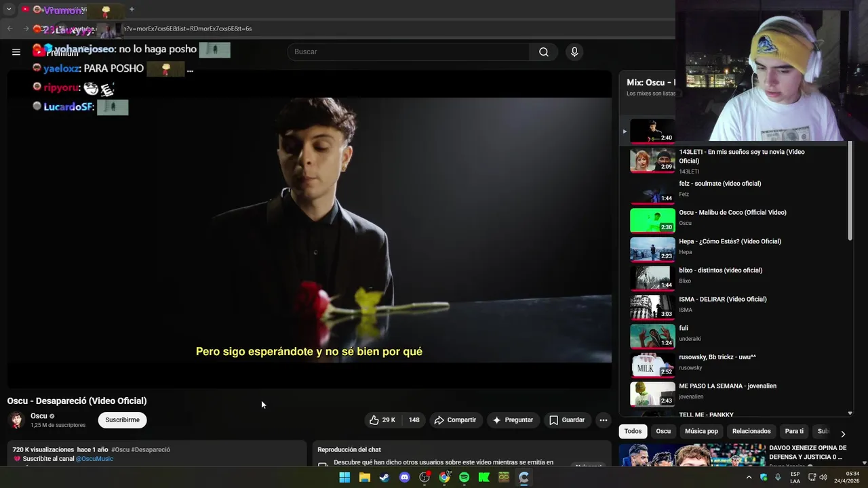Open Windows Security tray icon

(x=764, y=477)
